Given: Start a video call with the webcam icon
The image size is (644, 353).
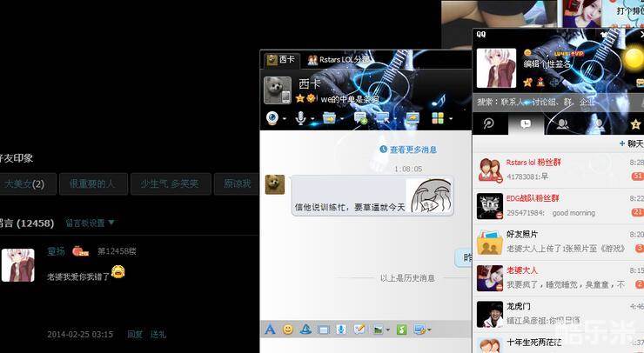Looking at the screenshot, I should coord(273,118).
